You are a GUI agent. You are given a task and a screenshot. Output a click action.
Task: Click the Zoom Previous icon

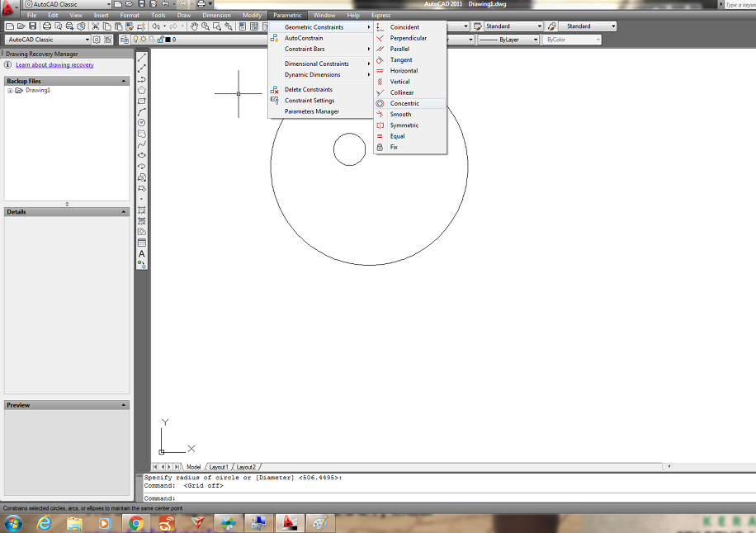coord(229,26)
